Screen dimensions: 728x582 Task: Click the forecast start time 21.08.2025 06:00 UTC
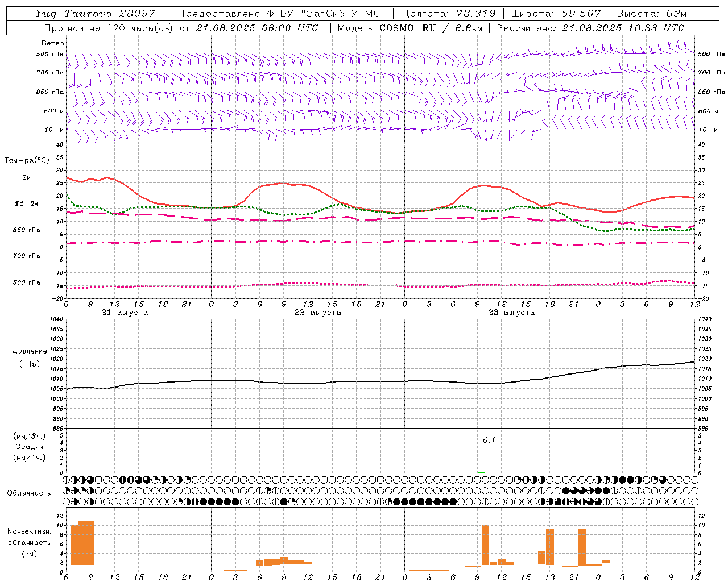[257, 28]
